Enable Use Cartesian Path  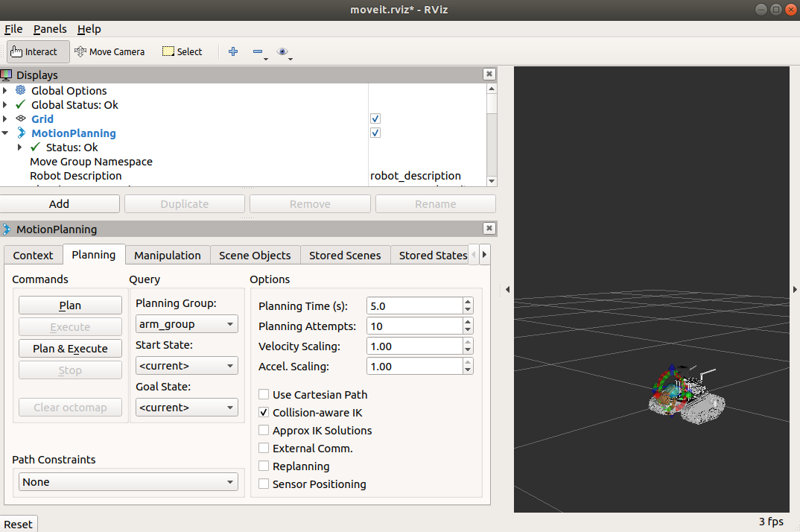point(264,394)
